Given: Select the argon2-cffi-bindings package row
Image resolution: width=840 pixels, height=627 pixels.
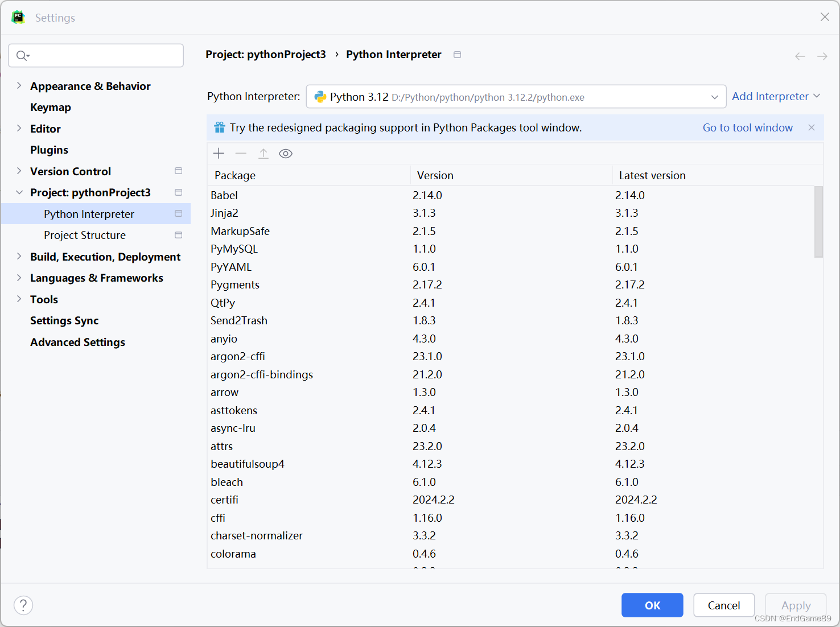Looking at the screenshot, I should point(510,374).
